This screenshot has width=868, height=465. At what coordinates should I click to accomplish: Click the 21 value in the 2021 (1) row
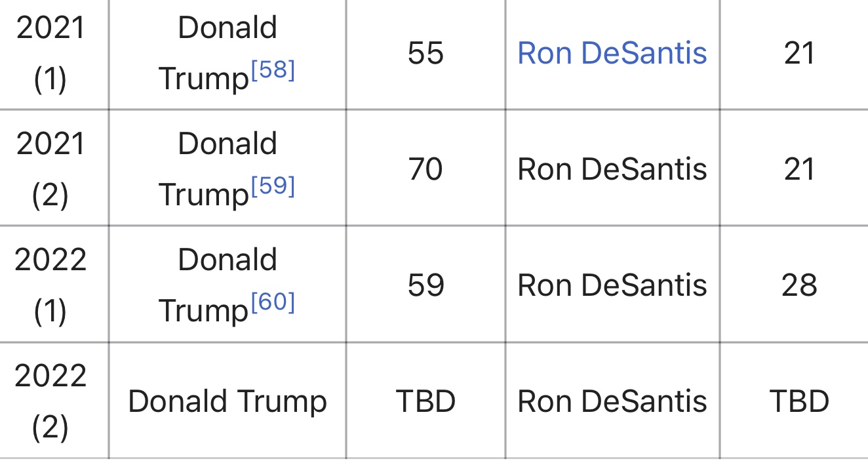tap(799, 53)
